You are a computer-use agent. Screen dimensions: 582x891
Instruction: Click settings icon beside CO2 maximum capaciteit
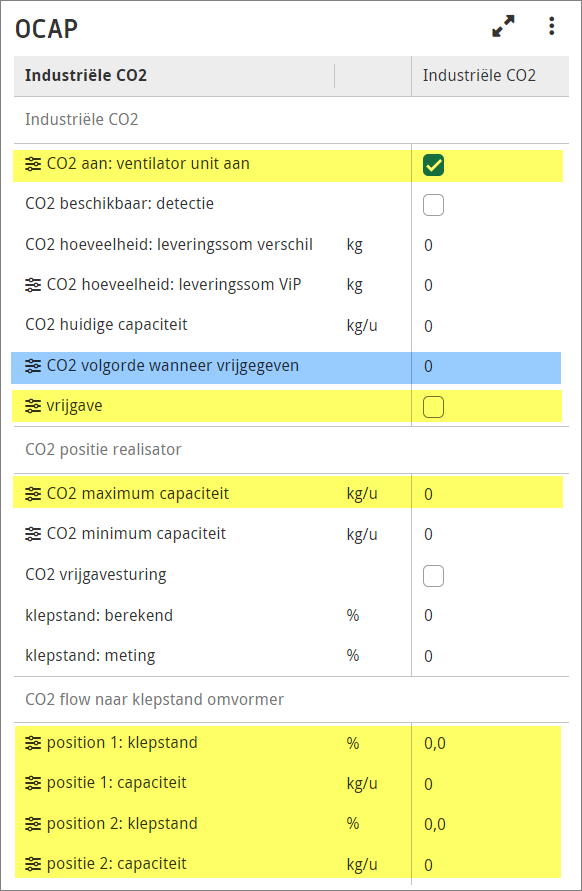click(x=33, y=494)
